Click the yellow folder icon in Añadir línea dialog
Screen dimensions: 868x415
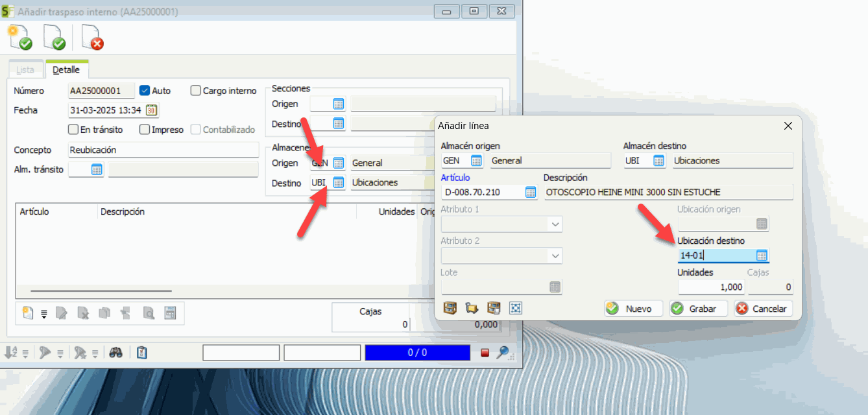click(x=472, y=308)
